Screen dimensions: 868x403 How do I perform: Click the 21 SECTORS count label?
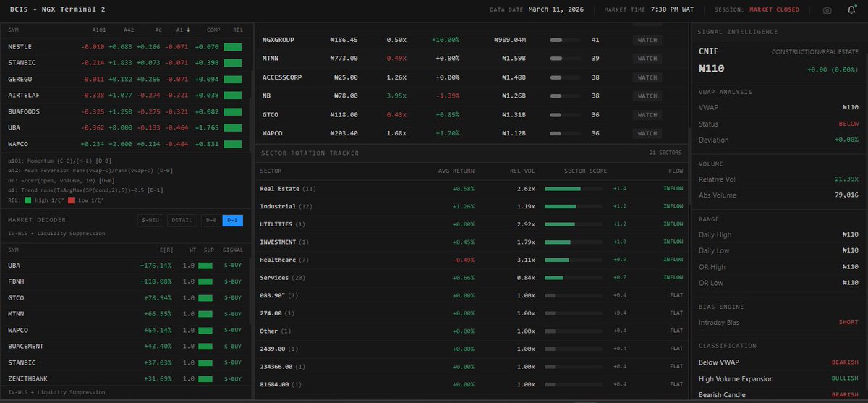coord(666,153)
